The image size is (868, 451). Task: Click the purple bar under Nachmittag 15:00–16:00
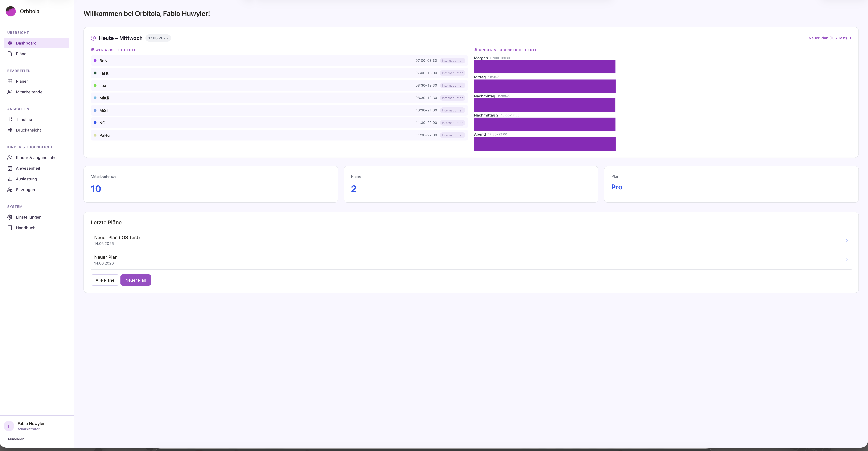[544, 105]
